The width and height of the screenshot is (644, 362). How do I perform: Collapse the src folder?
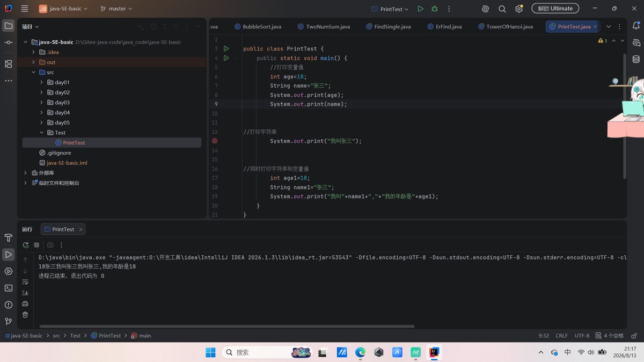coord(33,72)
